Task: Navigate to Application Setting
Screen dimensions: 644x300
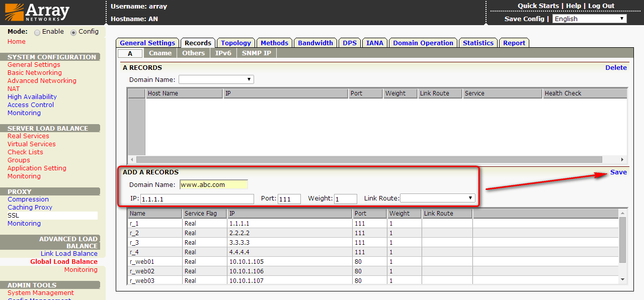Action: pyautogui.click(x=37, y=168)
